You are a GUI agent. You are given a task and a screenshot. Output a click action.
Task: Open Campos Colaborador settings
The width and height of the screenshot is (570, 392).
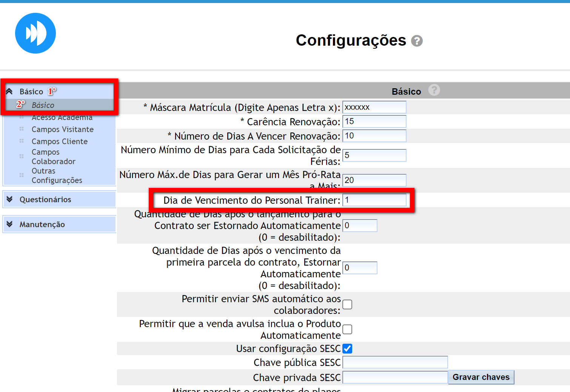(x=53, y=157)
